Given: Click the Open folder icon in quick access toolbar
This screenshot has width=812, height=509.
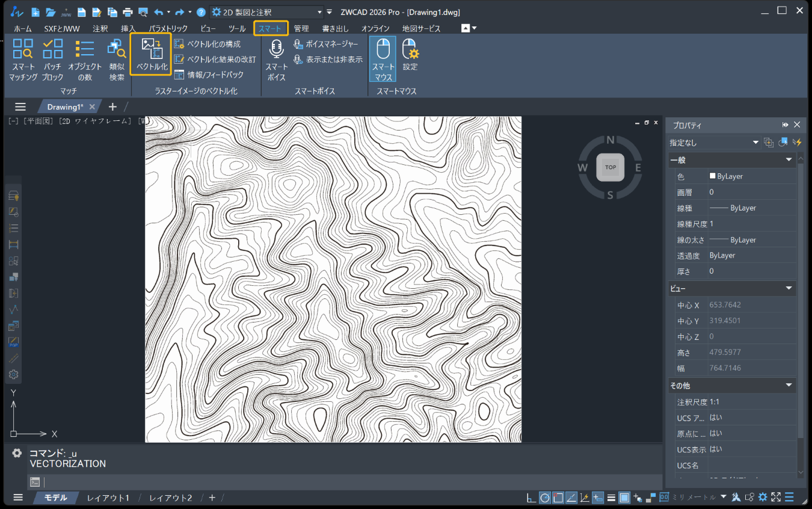Looking at the screenshot, I should point(51,12).
